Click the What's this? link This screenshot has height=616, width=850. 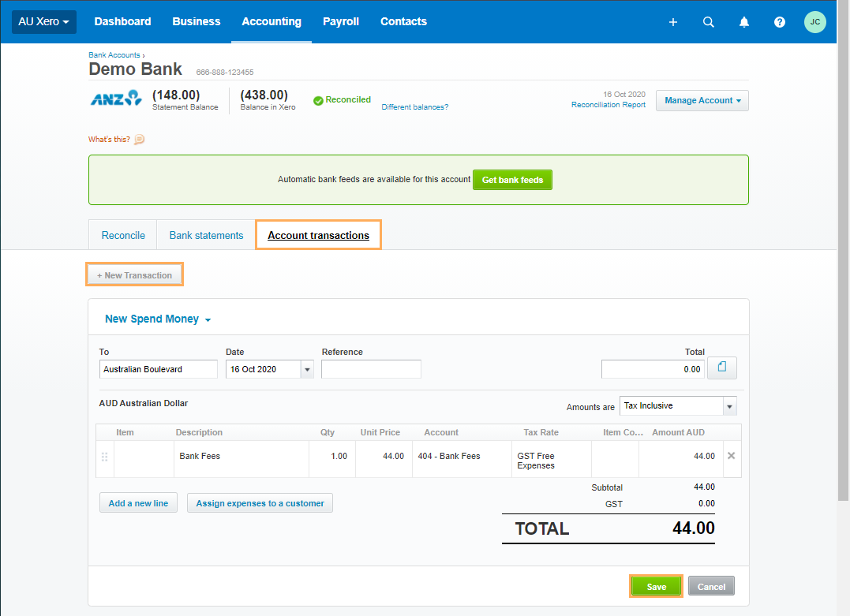coord(109,140)
